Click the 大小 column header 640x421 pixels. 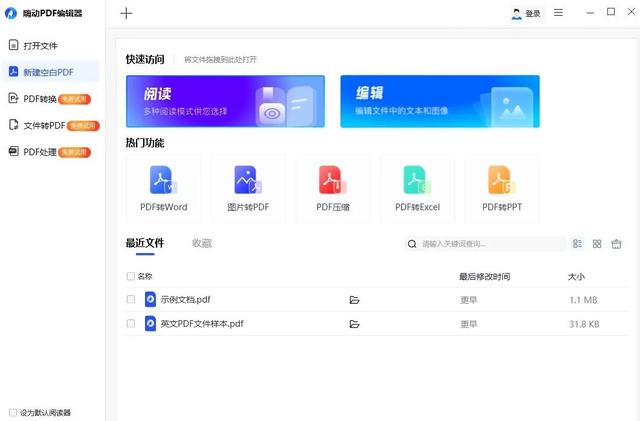[x=576, y=277]
